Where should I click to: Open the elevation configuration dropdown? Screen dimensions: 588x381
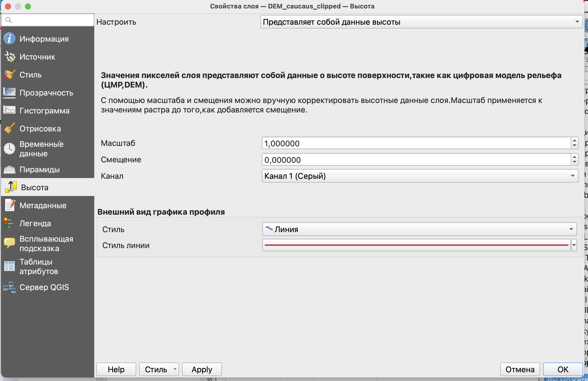[421, 22]
